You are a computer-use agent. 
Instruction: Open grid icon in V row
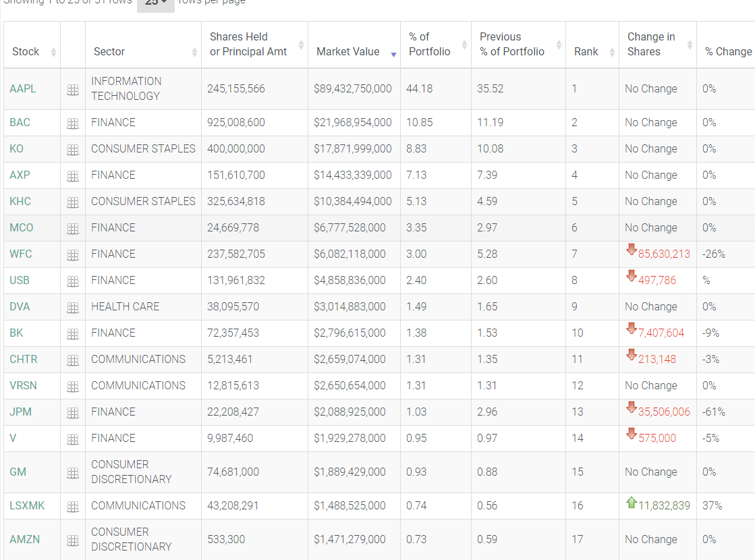pyautogui.click(x=73, y=439)
